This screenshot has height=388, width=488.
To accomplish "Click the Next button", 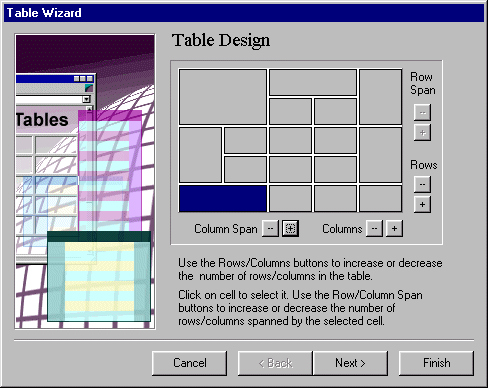I will coord(350,363).
